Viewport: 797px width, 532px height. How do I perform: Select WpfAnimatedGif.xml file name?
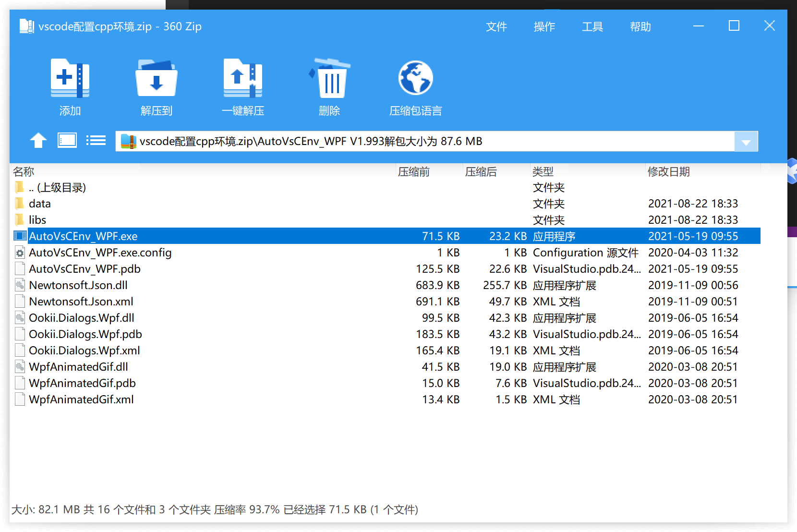pyautogui.click(x=81, y=399)
